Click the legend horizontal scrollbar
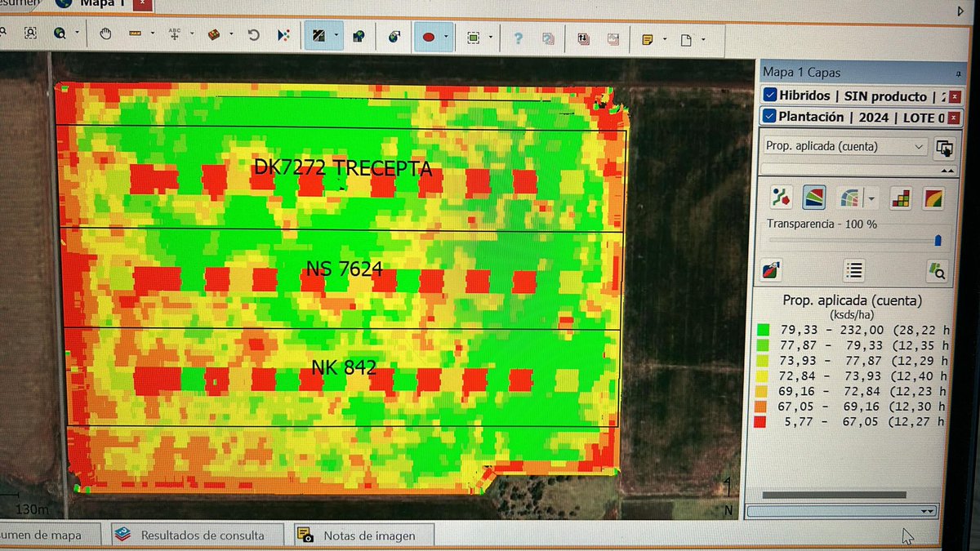 (x=834, y=495)
